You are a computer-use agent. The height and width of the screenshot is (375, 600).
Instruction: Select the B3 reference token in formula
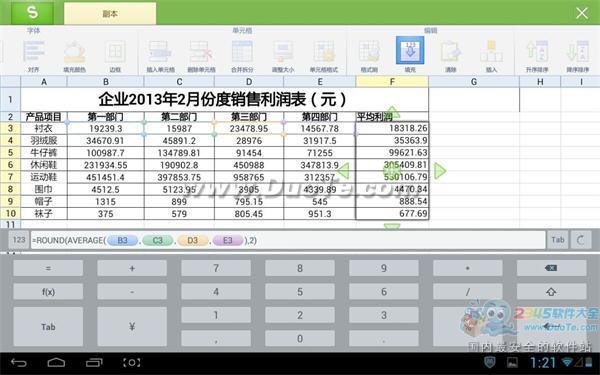tap(122, 240)
